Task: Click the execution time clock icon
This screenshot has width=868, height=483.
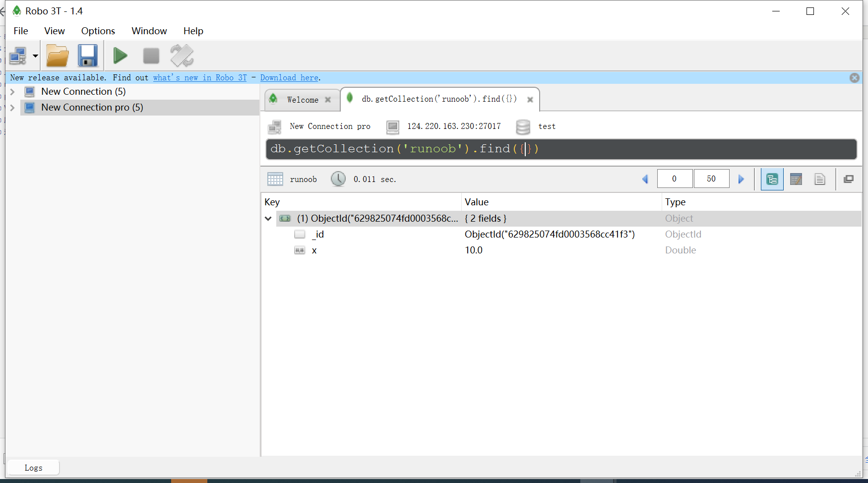Action: [338, 179]
